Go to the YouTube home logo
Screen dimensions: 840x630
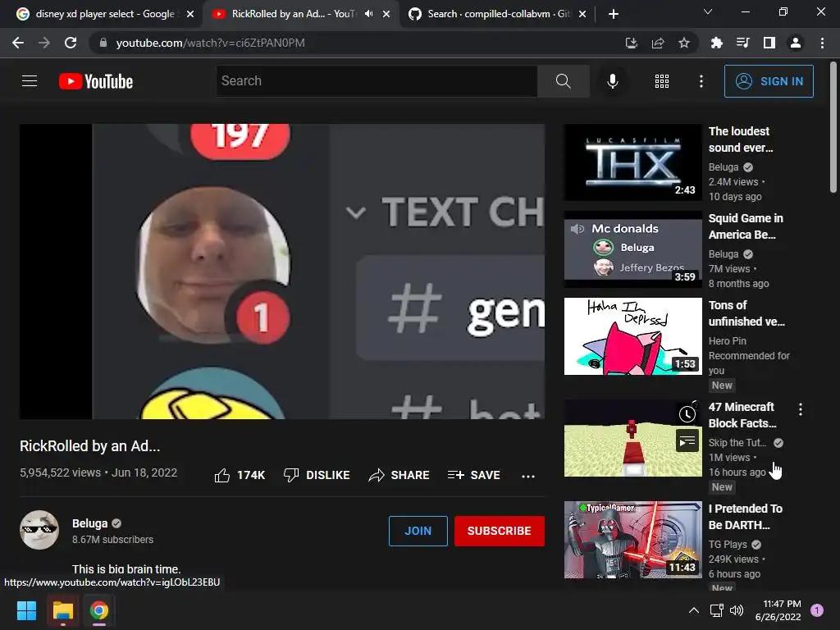pos(96,81)
